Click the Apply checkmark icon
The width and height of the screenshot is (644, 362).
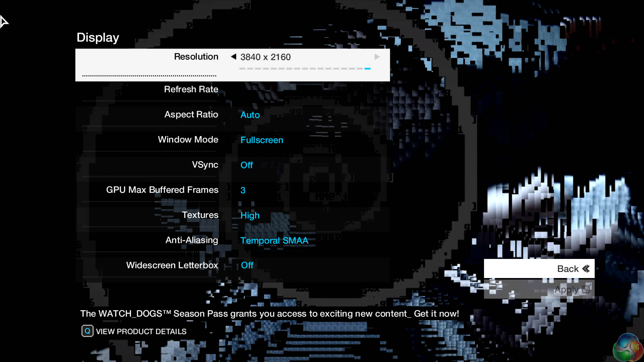tap(586, 289)
